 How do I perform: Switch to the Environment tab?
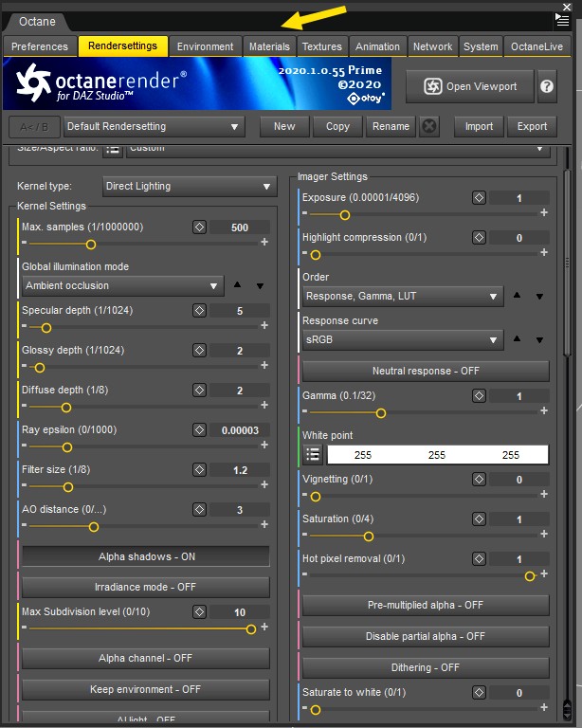[205, 46]
